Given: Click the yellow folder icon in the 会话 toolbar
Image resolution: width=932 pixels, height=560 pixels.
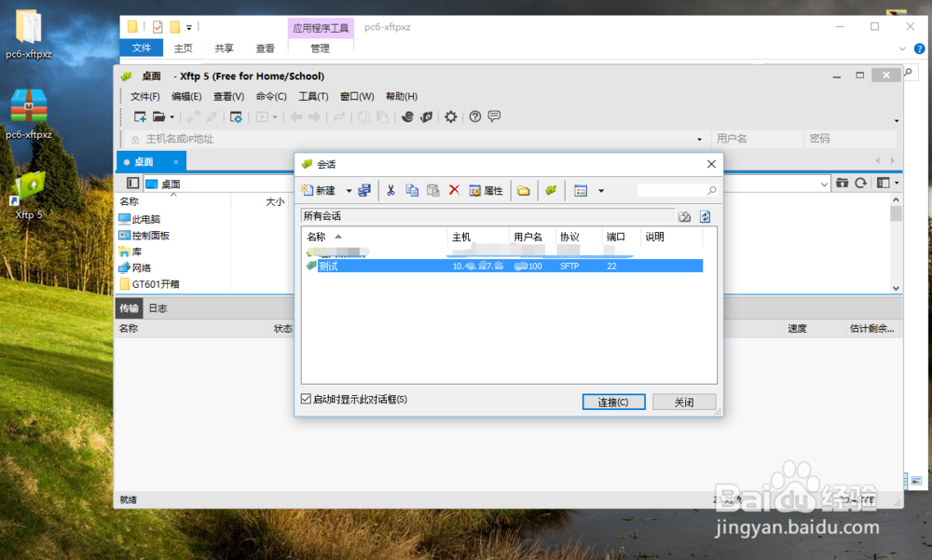Looking at the screenshot, I should [523, 190].
